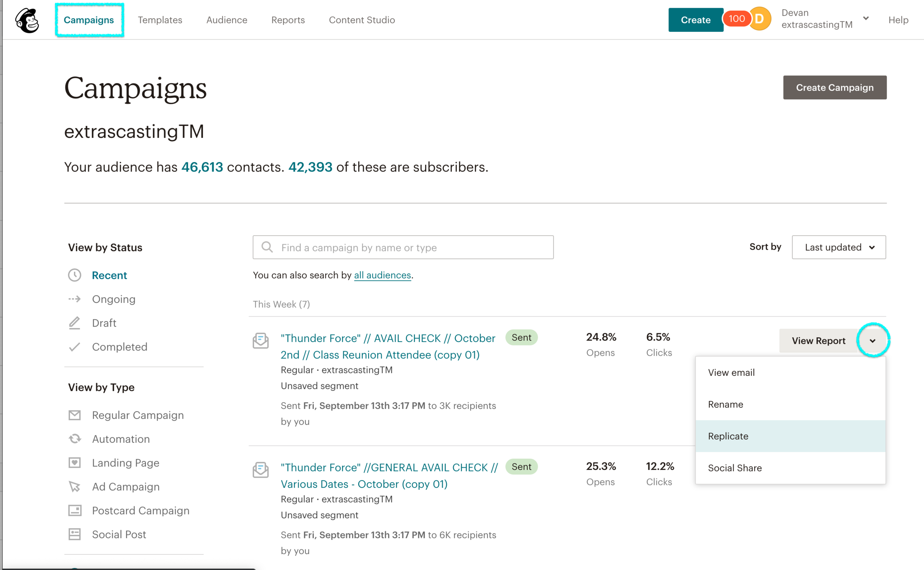This screenshot has height=570, width=924.
Task: Click the 6.5% Clicks value
Action: (658, 337)
